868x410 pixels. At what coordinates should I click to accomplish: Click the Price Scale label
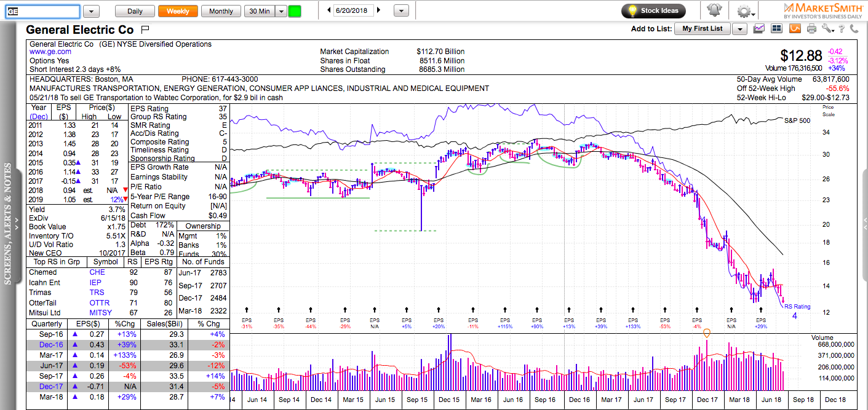tap(828, 111)
